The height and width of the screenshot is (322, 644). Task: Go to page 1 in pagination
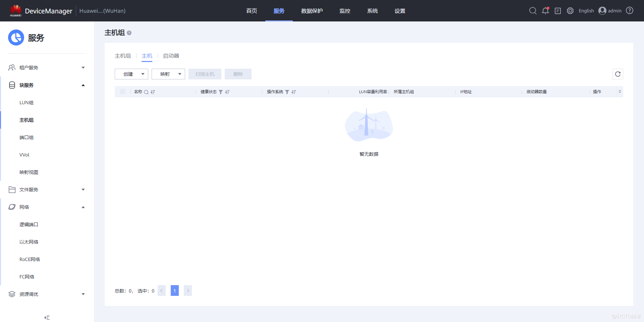click(174, 291)
